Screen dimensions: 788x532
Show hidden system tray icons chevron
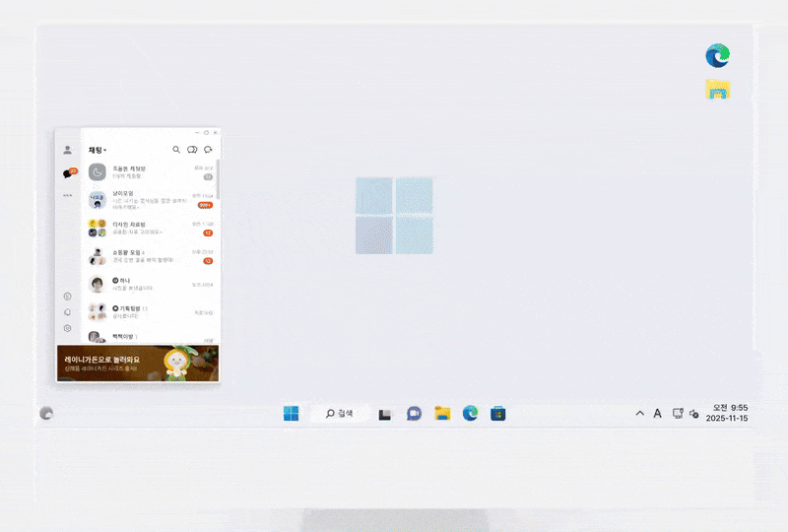tap(639, 414)
